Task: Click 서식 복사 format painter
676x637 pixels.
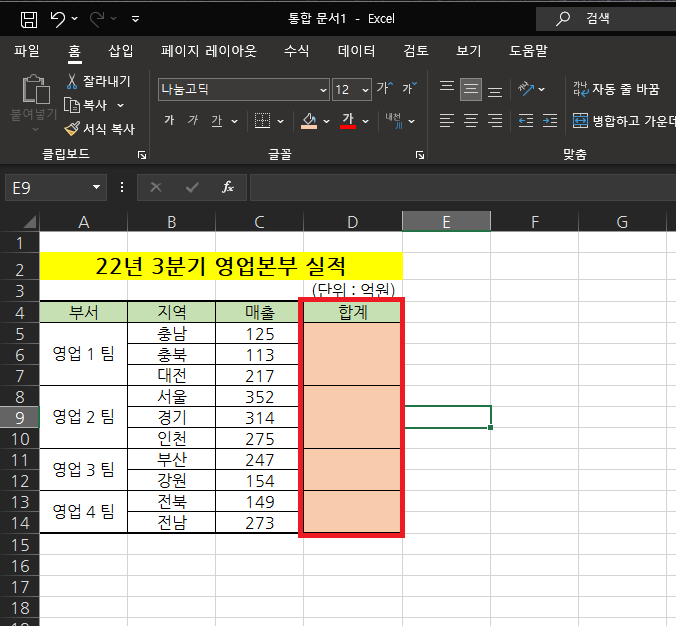Action: (x=100, y=129)
